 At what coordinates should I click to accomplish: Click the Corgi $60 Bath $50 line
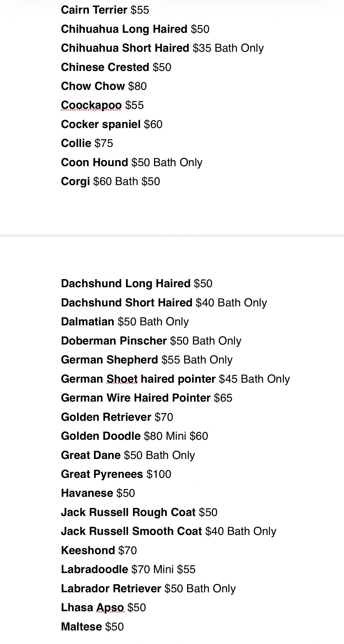click(110, 182)
